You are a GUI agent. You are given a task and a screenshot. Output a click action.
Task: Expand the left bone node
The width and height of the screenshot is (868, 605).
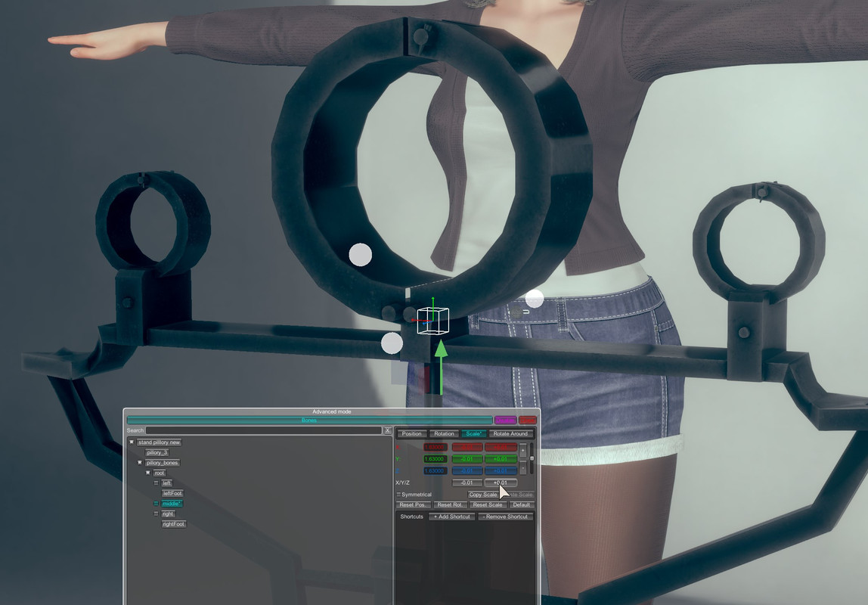pos(156,483)
